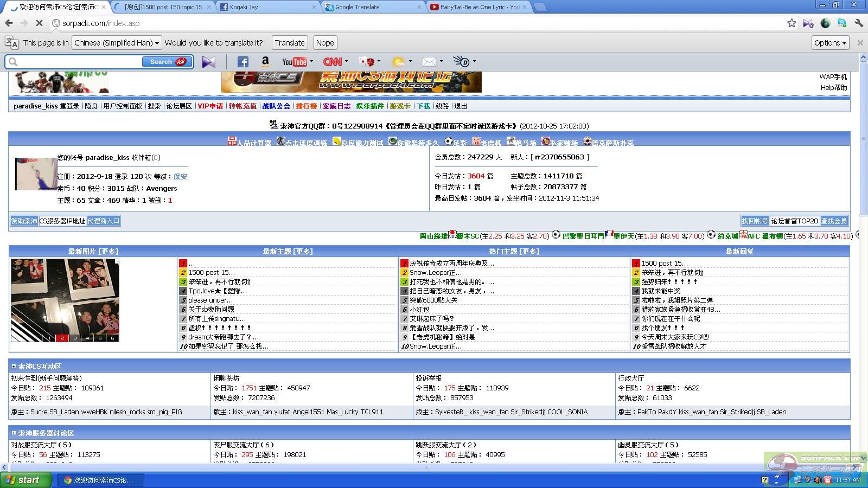Open Amazon from the toolbar icon

coord(265,62)
